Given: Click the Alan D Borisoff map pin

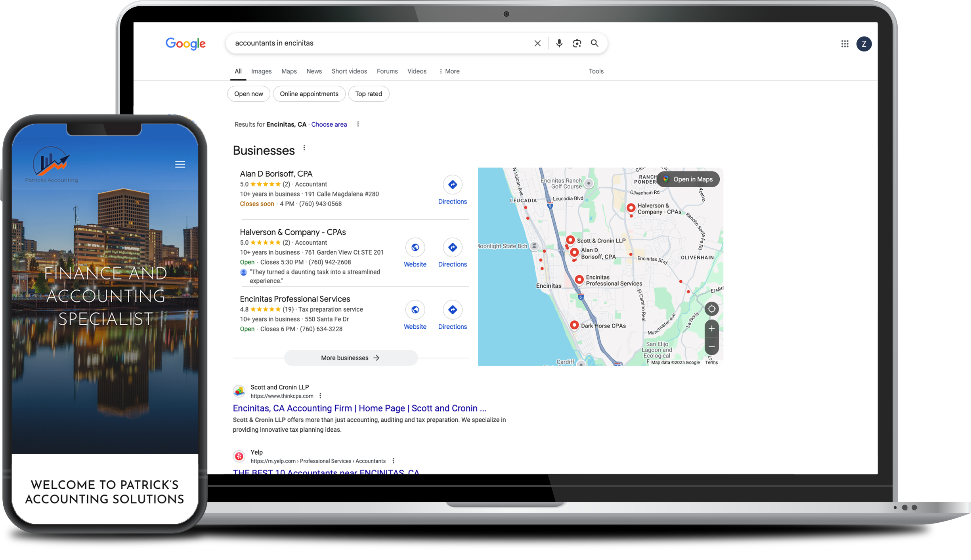Looking at the screenshot, I should (x=574, y=253).
